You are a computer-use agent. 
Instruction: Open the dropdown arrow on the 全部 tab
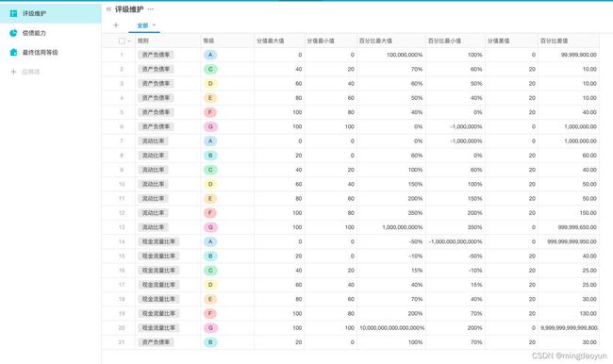154,25
